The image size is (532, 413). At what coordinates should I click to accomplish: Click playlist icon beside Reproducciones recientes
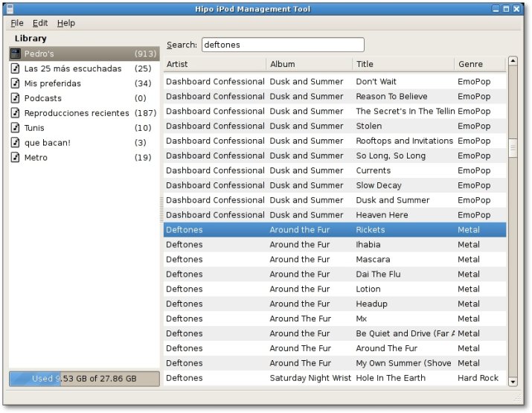point(16,112)
